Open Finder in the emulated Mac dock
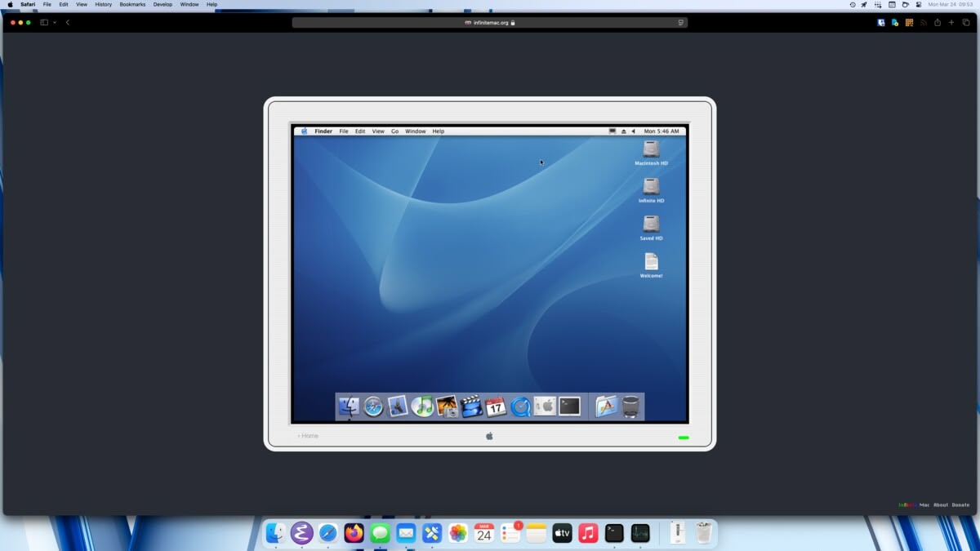 click(349, 406)
